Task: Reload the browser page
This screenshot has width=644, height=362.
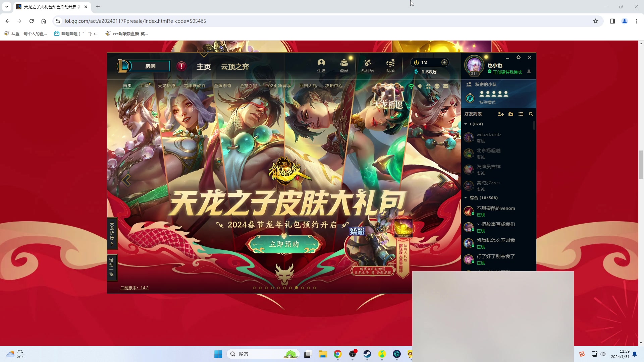Action: pyautogui.click(x=32, y=21)
